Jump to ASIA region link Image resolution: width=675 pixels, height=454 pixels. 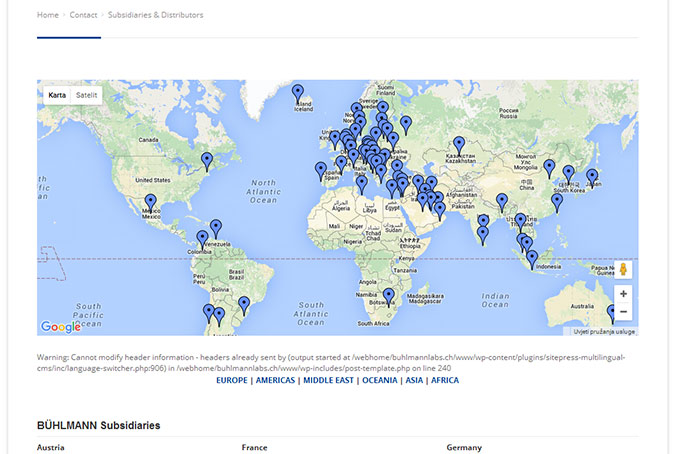click(x=414, y=380)
